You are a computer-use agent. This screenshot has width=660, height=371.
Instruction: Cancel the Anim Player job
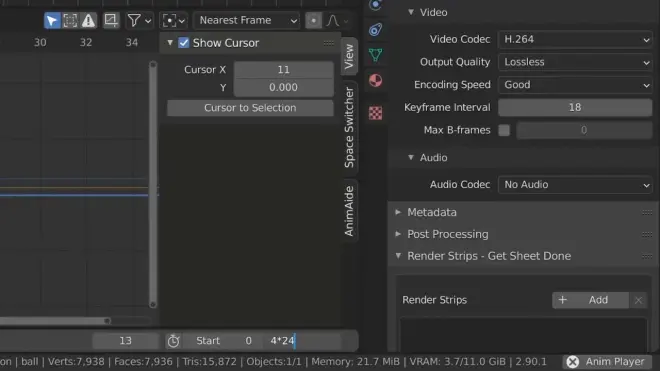(x=573, y=362)
